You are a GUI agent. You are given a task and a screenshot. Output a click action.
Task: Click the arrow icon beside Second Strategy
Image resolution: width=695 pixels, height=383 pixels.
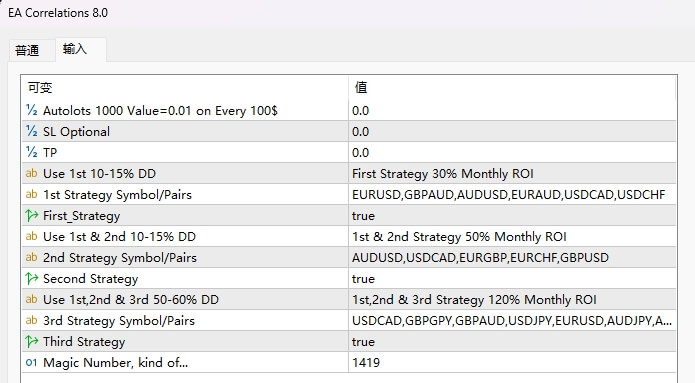(31, 278)
